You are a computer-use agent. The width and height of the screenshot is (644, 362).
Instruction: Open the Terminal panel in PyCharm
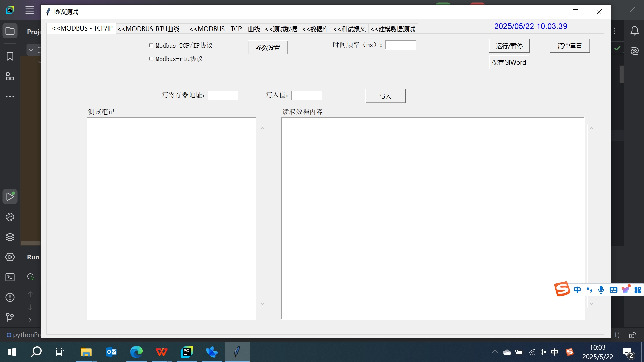[x=10, y=277]
